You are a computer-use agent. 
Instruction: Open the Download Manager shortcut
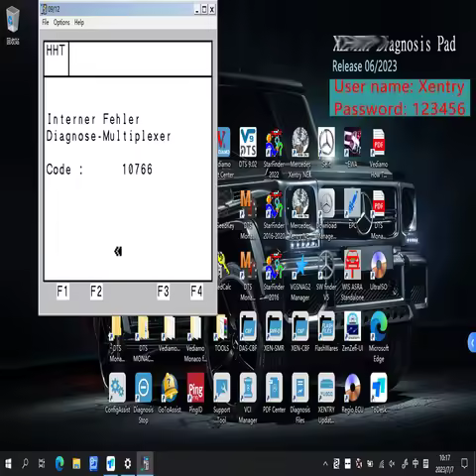(x=326, y=214)
